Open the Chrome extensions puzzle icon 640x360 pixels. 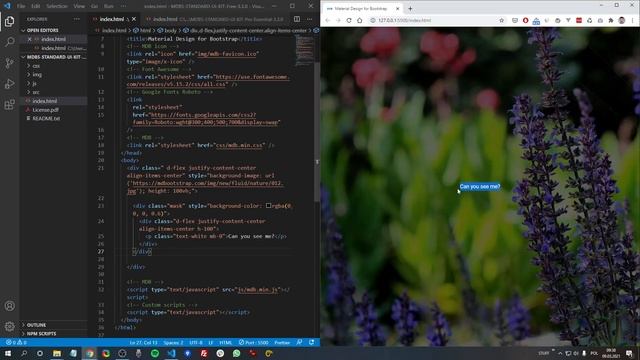click(611, 20)
